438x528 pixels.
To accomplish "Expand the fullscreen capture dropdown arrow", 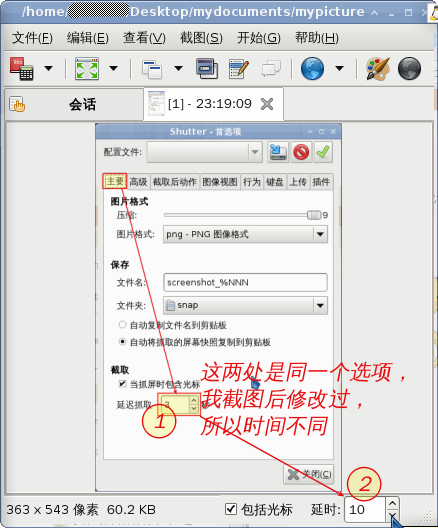I will (x=114, y=69).
